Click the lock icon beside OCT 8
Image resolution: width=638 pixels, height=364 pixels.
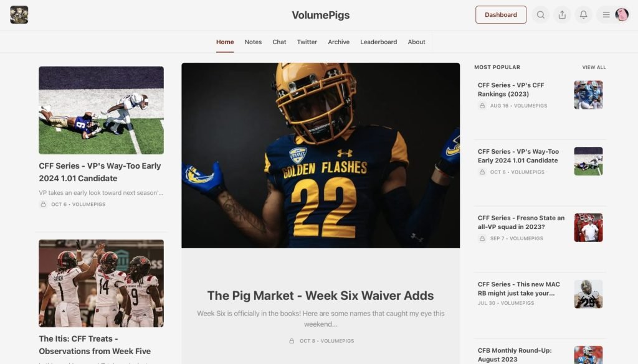click(x=292, y=341)
